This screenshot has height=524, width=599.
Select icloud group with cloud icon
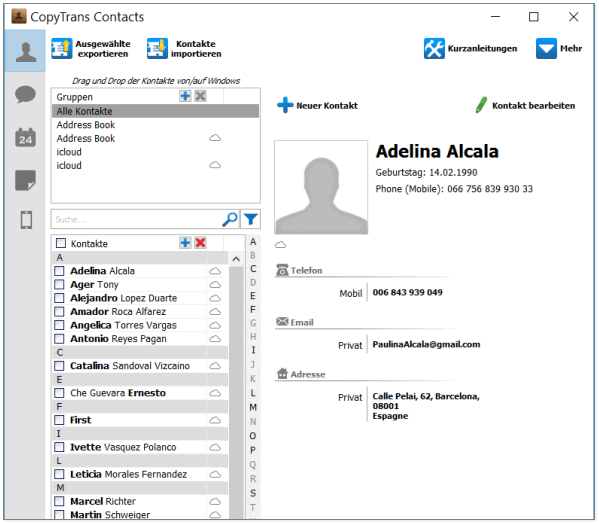[x=155, y=165]
